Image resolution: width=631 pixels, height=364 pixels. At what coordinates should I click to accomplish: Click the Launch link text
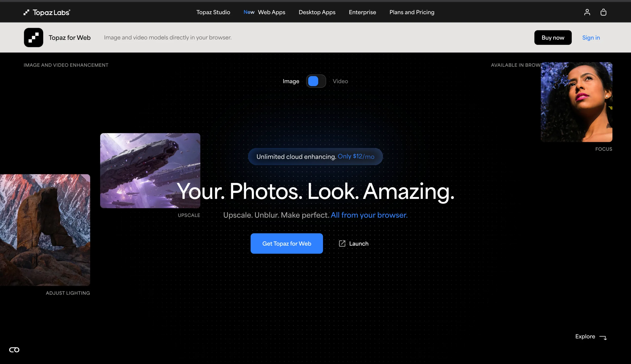[x=359, y=244]
